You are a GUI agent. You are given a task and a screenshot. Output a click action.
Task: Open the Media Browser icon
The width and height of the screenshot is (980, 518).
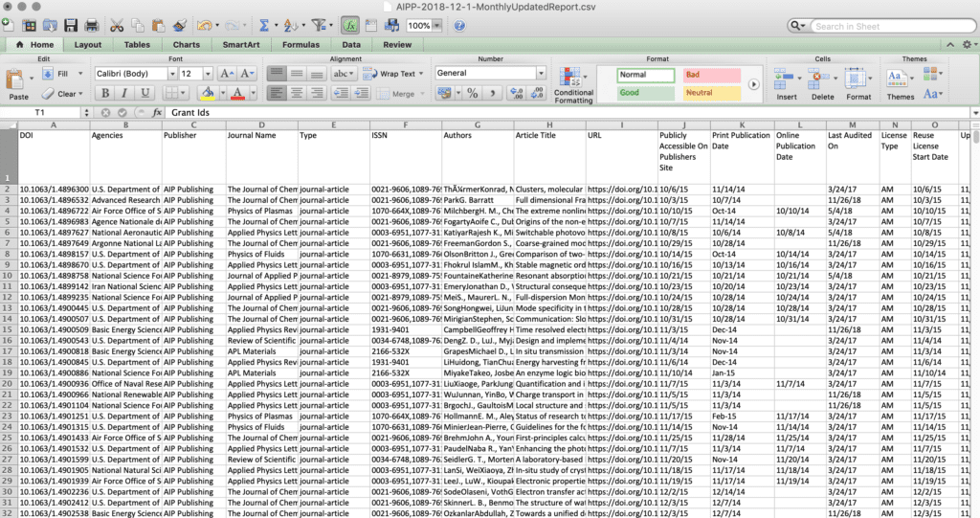[391, 26]
